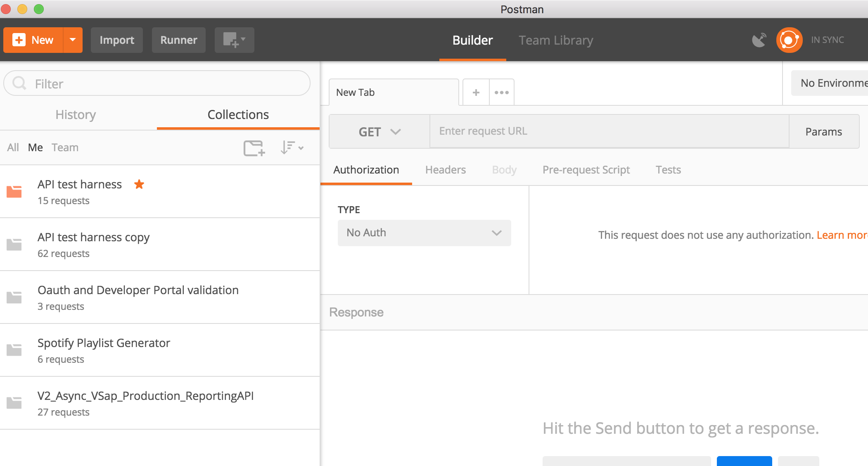Viewport: 868px width, 466px height.
Task: Open a new request tab with plus
Action: tap(476, 92)
